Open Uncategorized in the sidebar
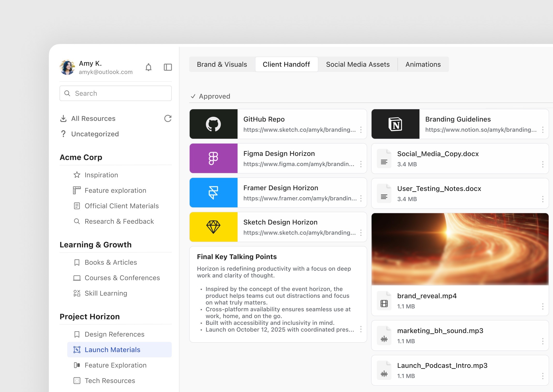The width and height of the screenshot is (553, 392). click(95, 134)
